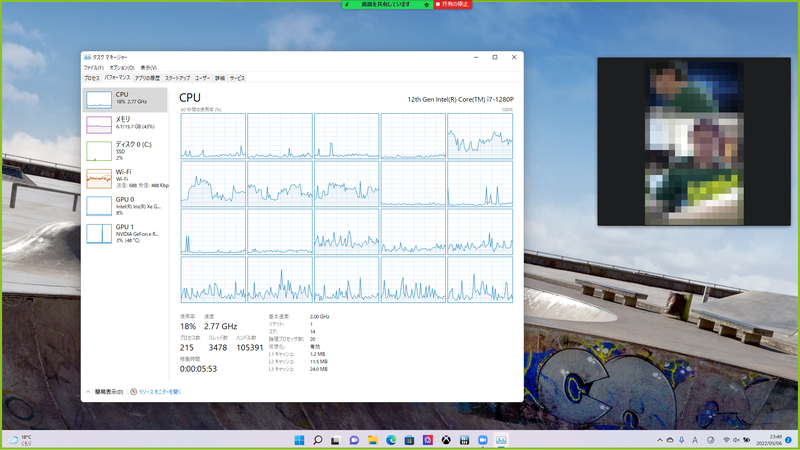
Task: Open the Windows Start menu
Action: (x=299, y=440)
